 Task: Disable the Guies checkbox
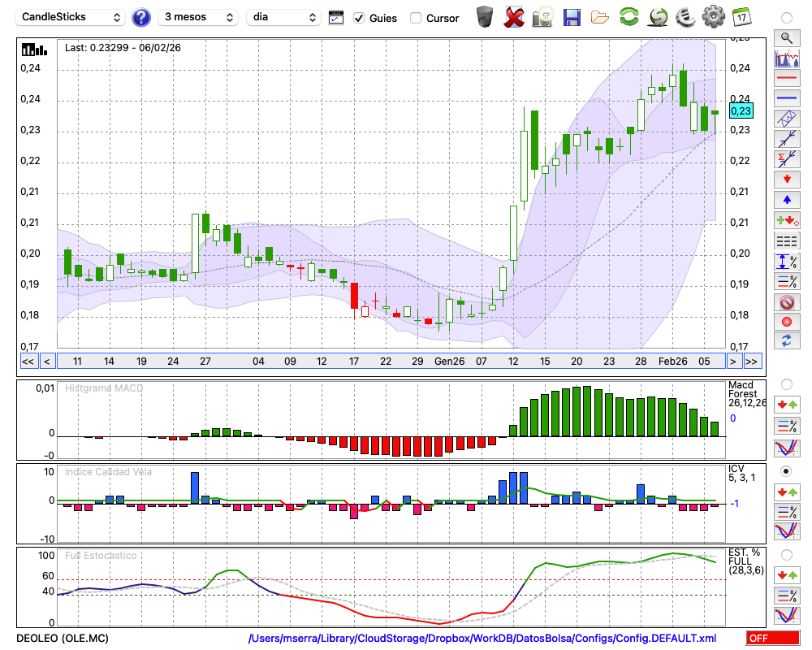pos(359,18)
